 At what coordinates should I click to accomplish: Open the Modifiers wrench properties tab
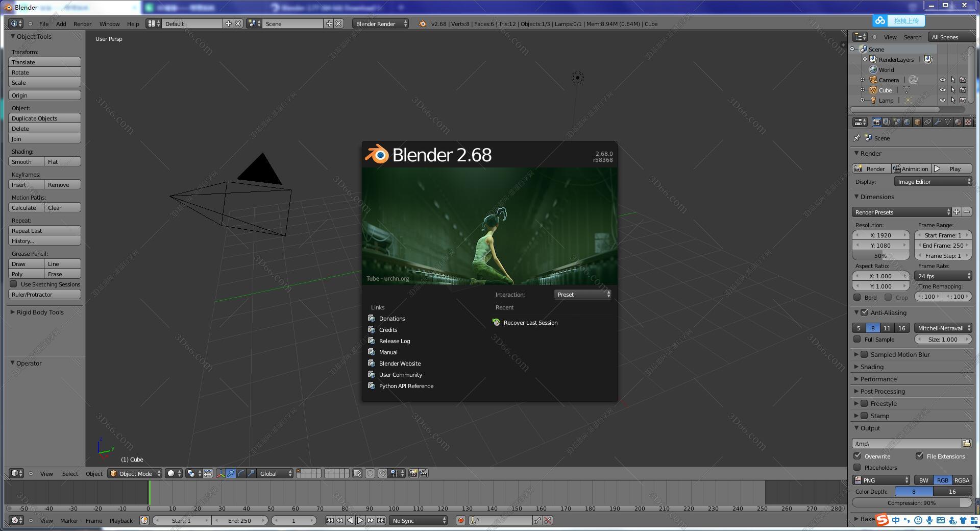click(x=938, y=122)
